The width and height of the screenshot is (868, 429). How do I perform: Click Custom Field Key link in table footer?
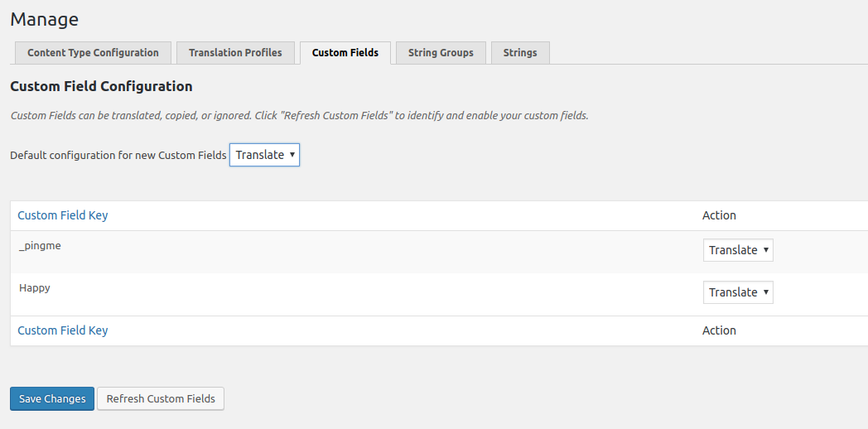tap(63, 330)
